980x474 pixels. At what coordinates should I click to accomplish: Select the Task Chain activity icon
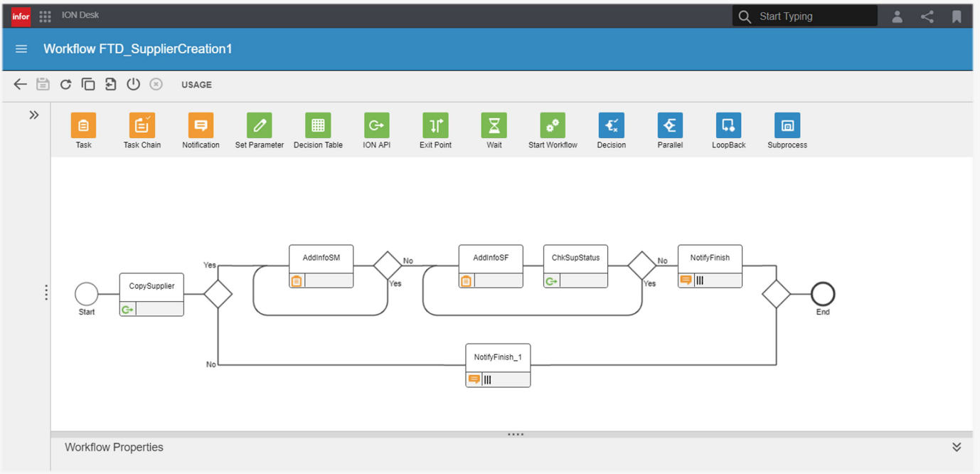click(x=142, y=125)
